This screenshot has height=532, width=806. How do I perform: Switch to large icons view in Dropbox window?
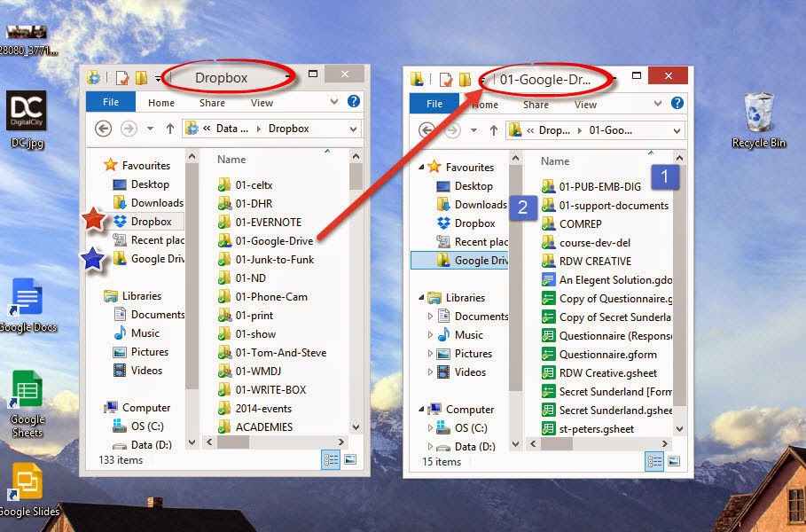click(x=350, y=459)
